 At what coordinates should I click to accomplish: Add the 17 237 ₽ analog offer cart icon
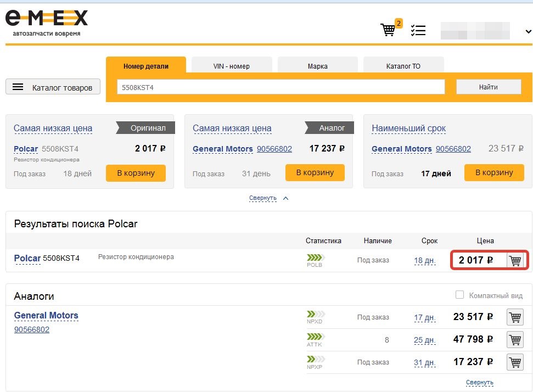[515, 362]
